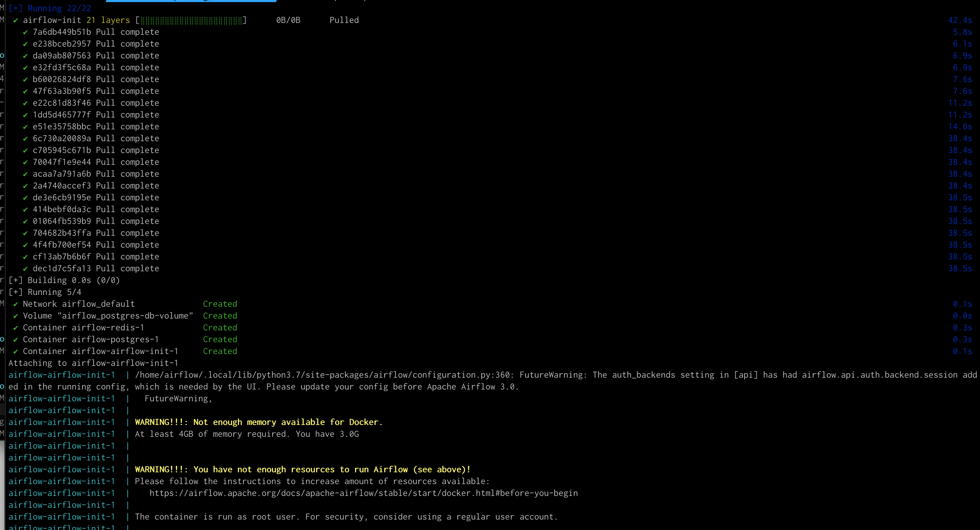The height and width of the screenshot is (530, 980).
Task: Open the airflow.apache.org docker docs URL
Action: point(363,493)
